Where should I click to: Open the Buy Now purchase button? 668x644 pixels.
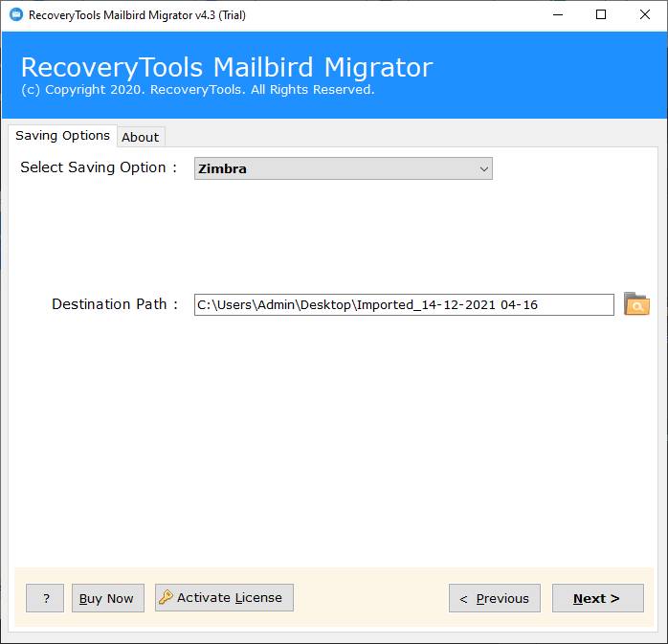coord(108,598)
